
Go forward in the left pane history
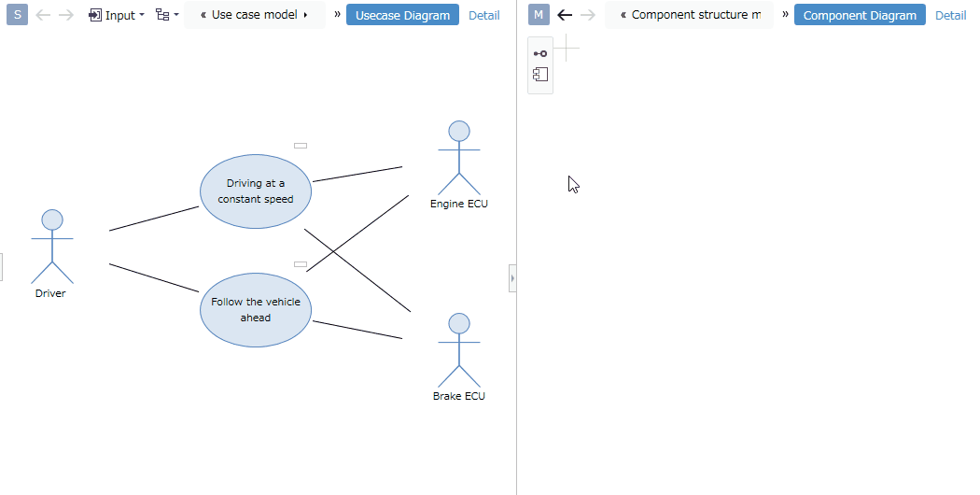(65, 14)
